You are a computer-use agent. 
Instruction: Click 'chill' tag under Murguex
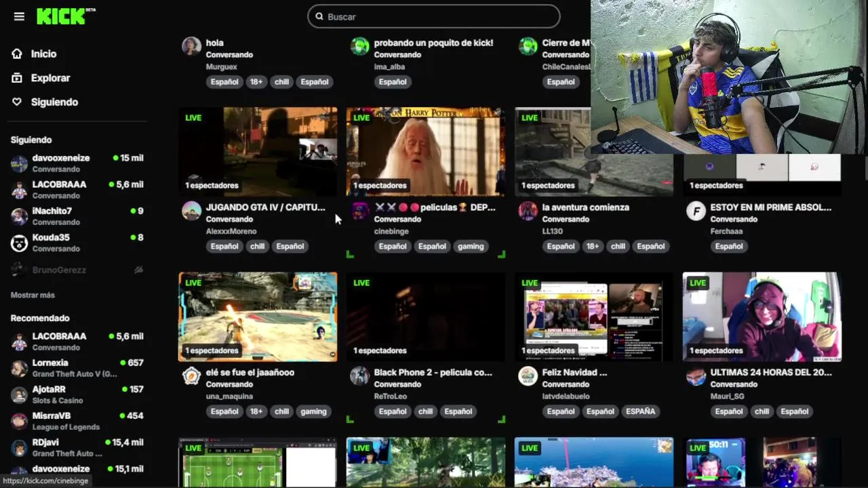coord(281,82)
